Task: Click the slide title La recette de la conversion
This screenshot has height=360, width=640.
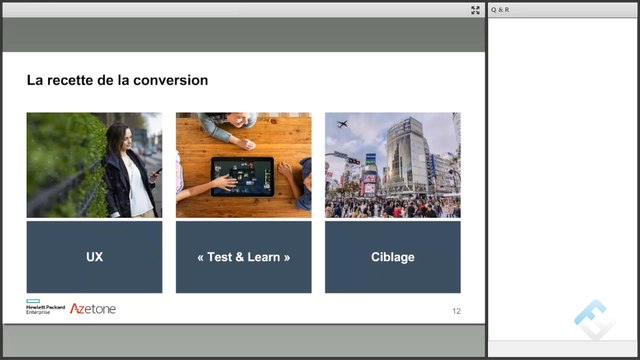Action: pos(118,80)
